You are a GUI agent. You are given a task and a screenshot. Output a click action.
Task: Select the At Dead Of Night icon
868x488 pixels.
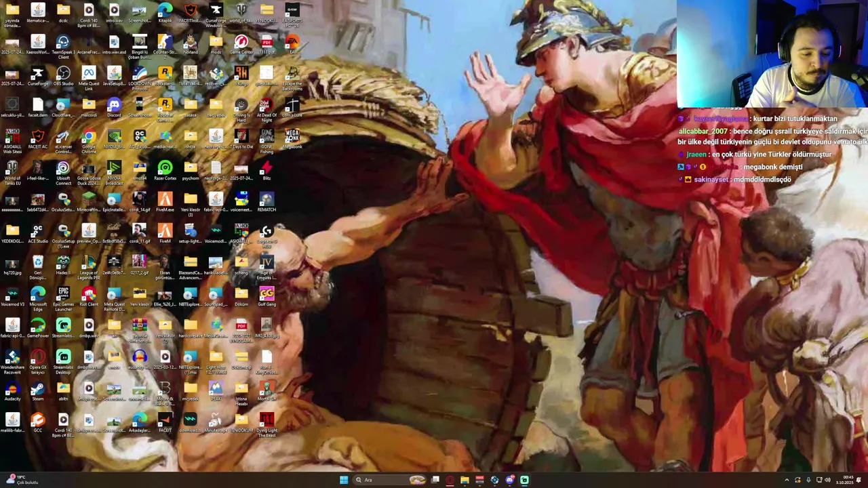267,110
